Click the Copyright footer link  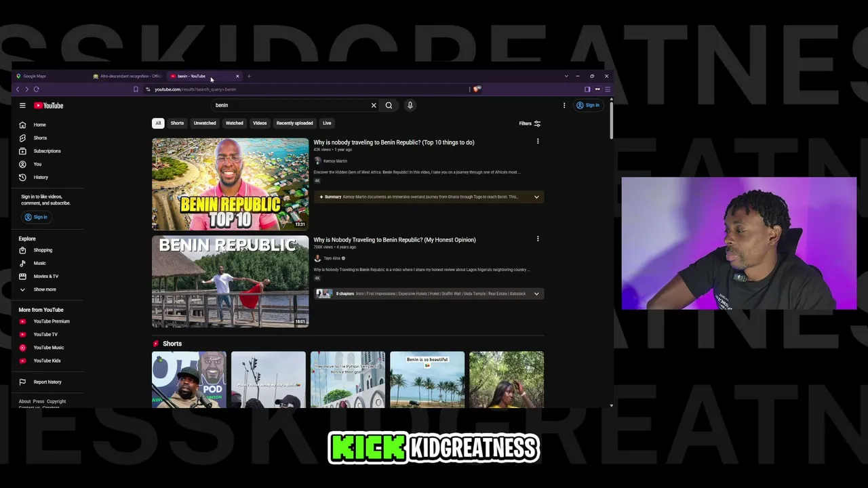(56, 401)
